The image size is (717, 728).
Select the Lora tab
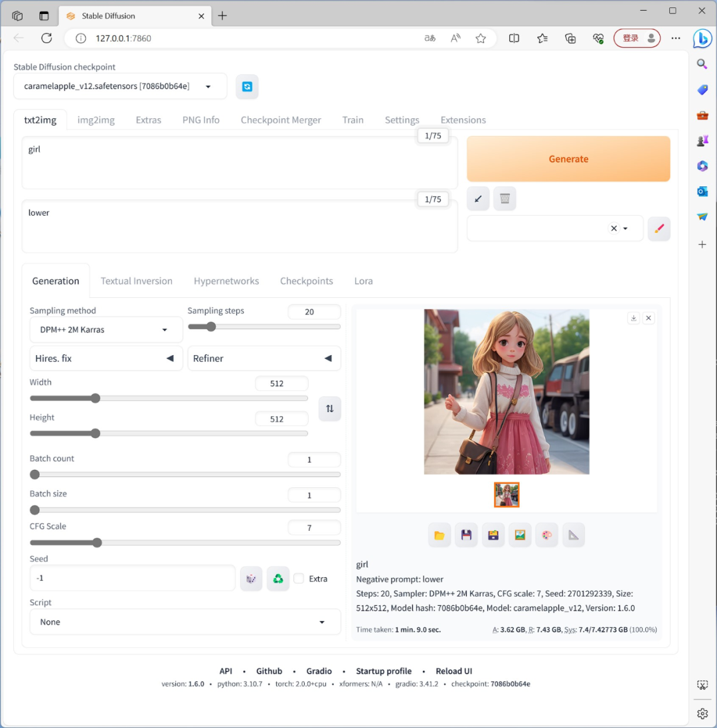(x=364, y=281)
